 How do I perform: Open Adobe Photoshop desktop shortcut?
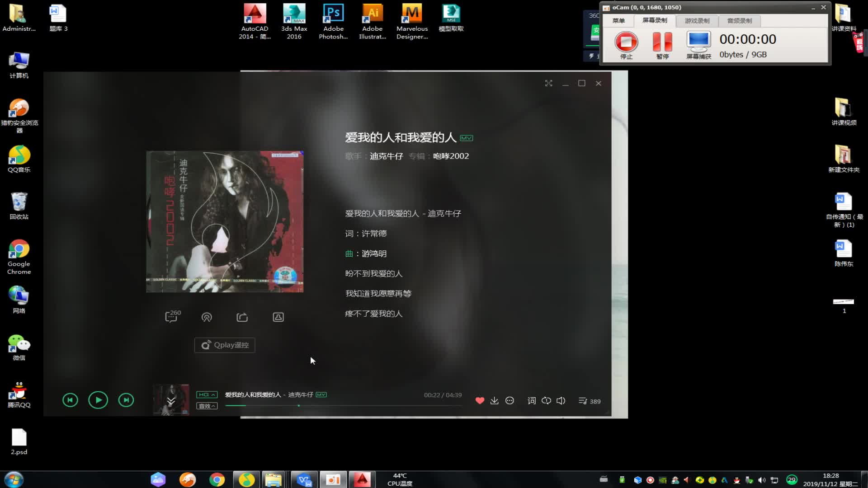pyautogui.click(x=333, y=21)
